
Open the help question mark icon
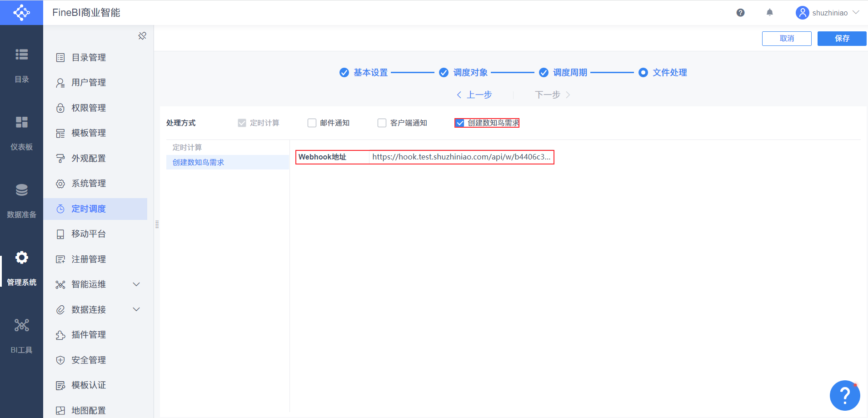pyautogui.click(x=740, y=13)
